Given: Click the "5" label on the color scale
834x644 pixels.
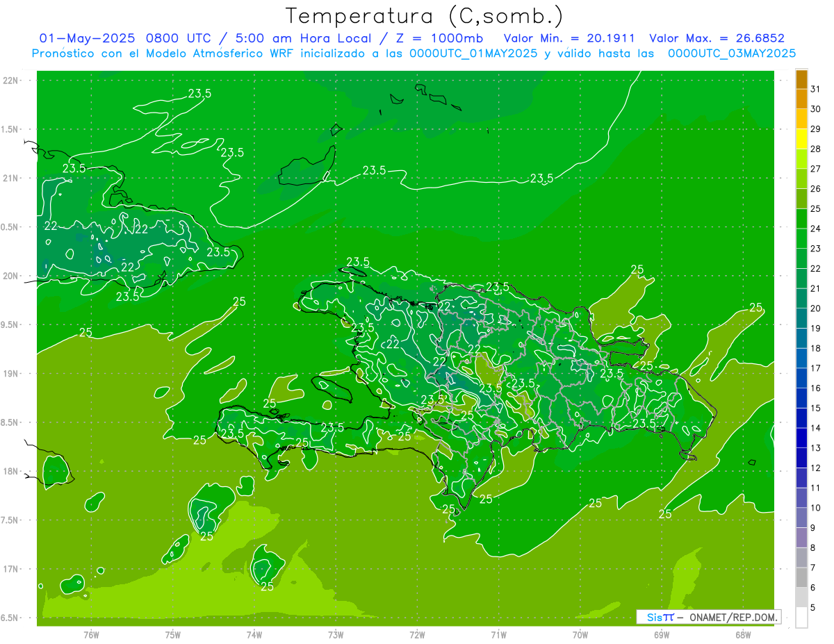Looking at the screenshot, I should click(813, 608).
